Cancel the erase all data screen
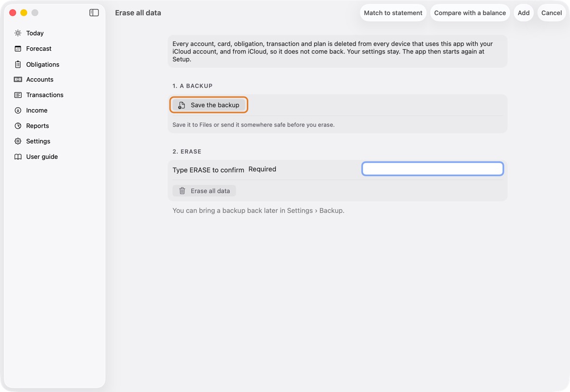 tap(552, 13)
